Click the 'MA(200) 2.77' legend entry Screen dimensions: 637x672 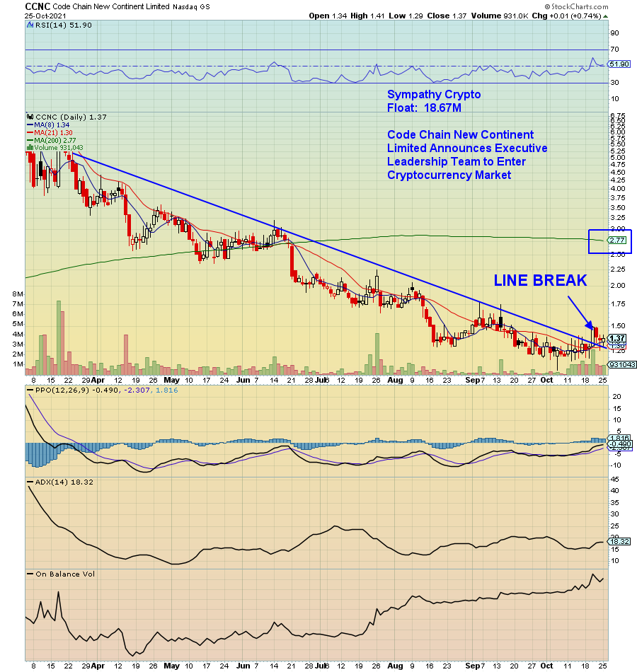click(x=55, y=140)
